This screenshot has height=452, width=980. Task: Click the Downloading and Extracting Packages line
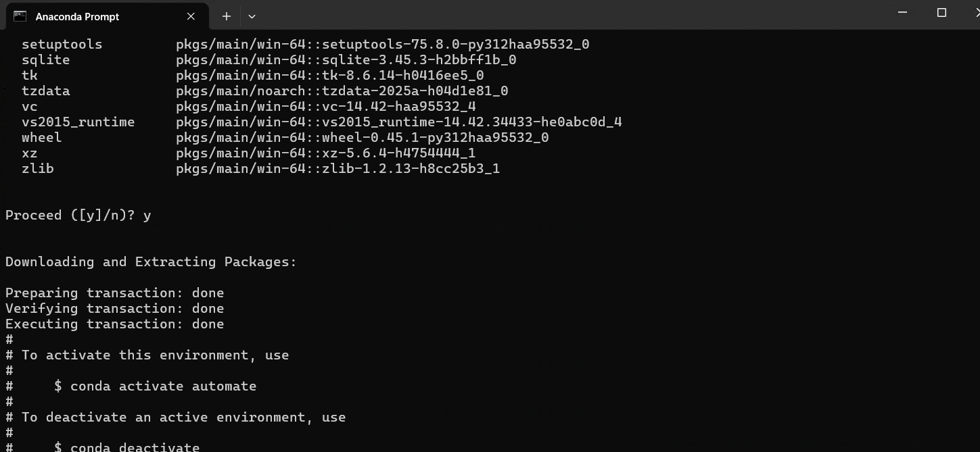151,262
